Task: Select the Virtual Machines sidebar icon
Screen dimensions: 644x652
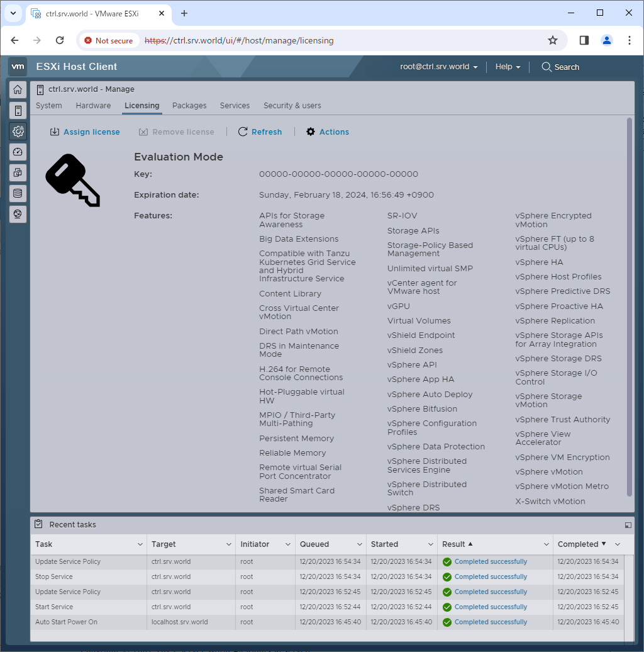Action: click(18, 172)
